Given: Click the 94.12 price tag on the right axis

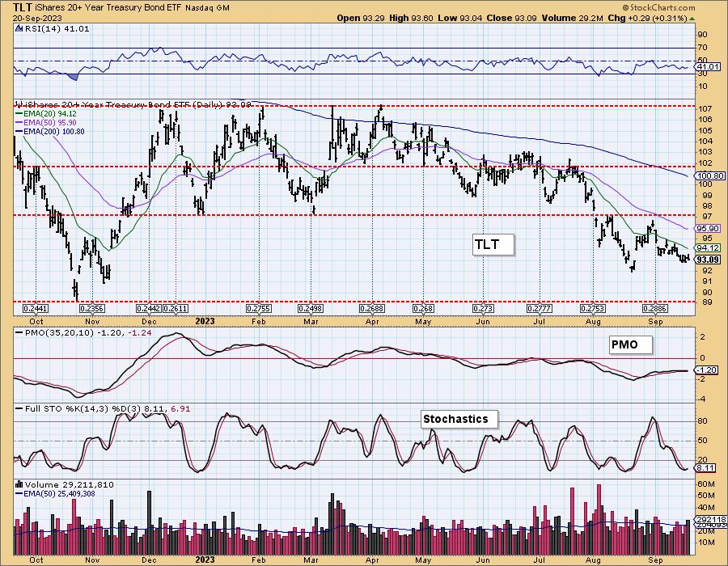Looking at the screenshot, I should click(x=708, y=247).
